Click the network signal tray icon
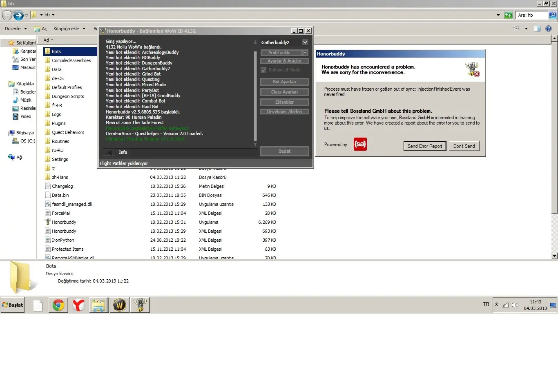The height and width of the screenshot is (392, 558). pyautogui.click(x=505, y=305)
